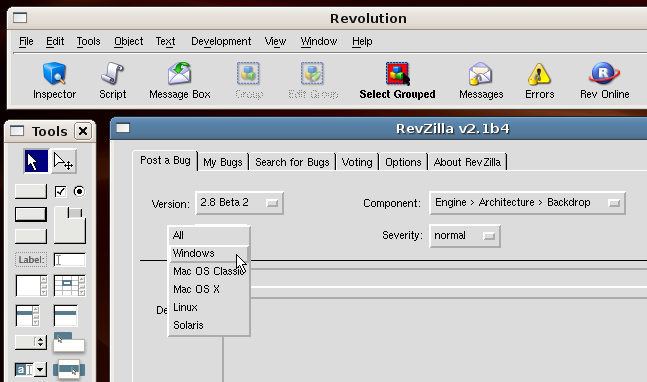Choose the little arrows stepper tool

tap(31, 342)
